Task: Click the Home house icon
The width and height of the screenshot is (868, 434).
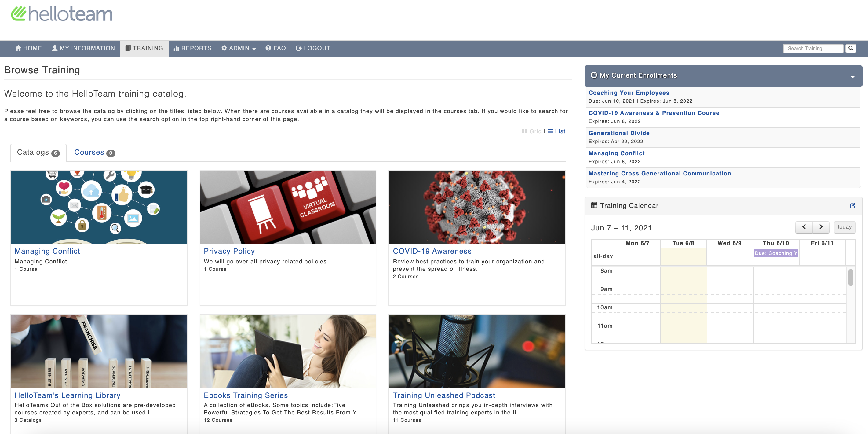Action: [18, 48]
